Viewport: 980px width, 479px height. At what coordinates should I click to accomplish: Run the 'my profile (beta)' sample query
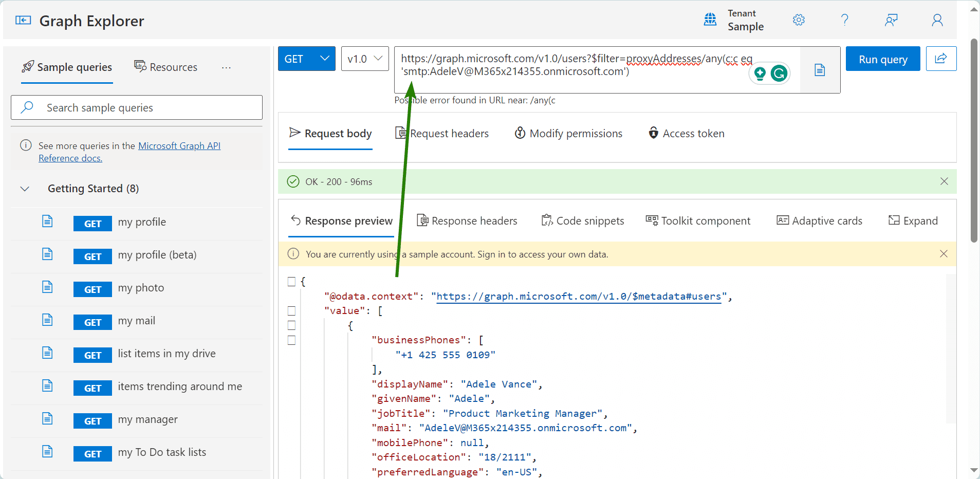pos(136,255)
